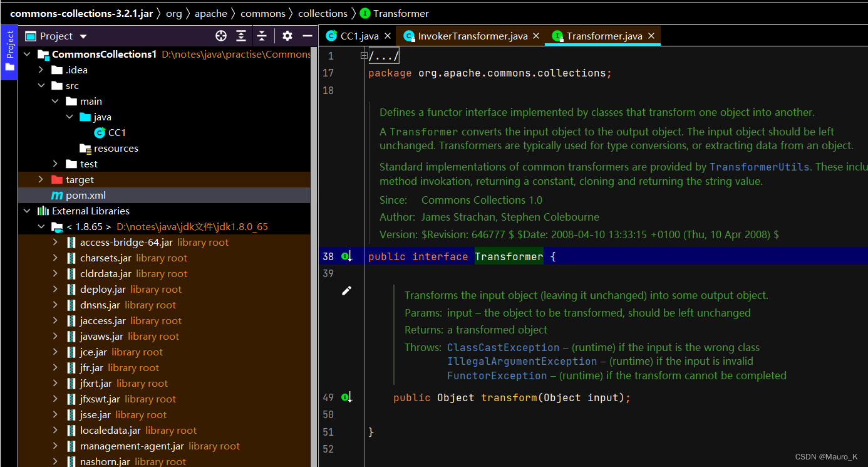Viewport: 868px width, 467px height.
Task: Collapse the java folder
Action: (69, 117)
